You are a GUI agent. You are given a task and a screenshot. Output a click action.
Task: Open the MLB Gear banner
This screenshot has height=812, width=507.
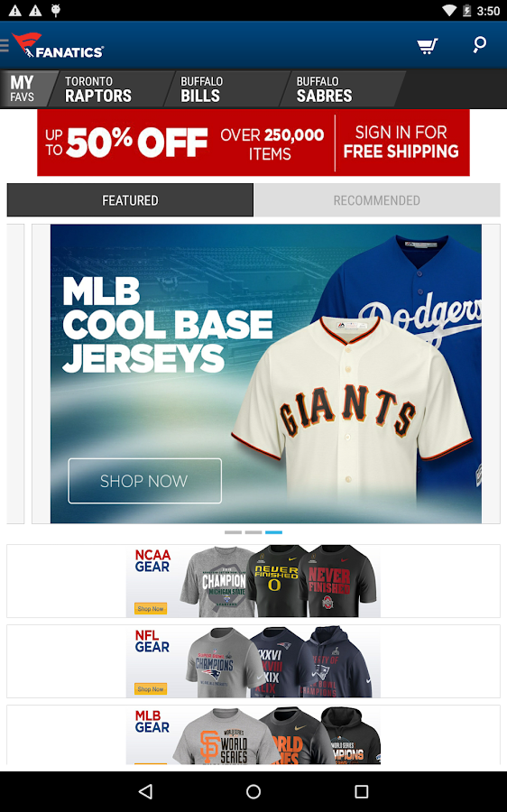point(253,734)
